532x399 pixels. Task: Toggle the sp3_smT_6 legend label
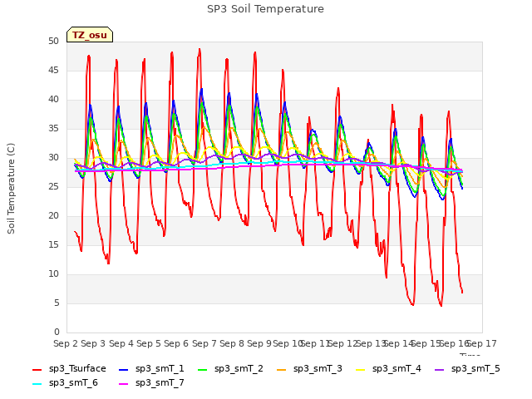point(73,383)
